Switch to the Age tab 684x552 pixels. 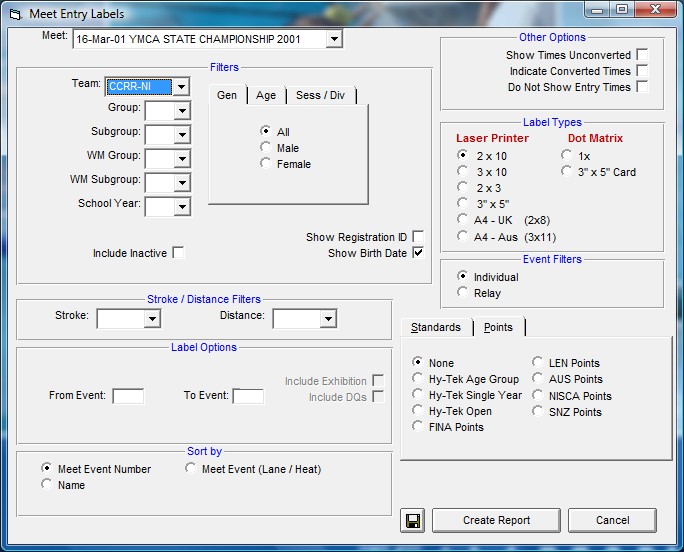coord(266,95)
